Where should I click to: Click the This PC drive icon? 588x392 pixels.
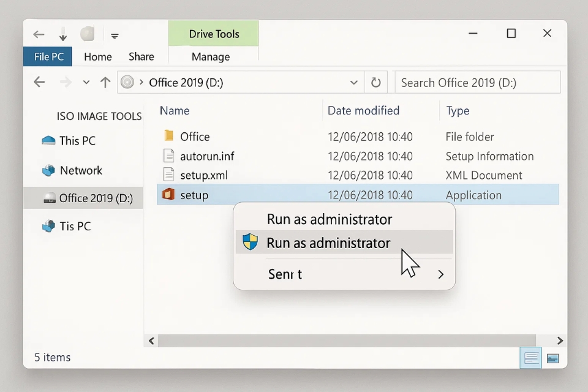click(x=48, y=141)
